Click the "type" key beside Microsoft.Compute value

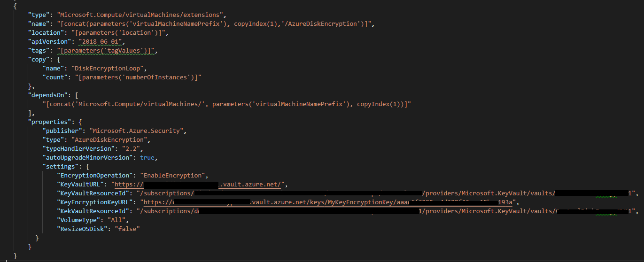point(39,15)
